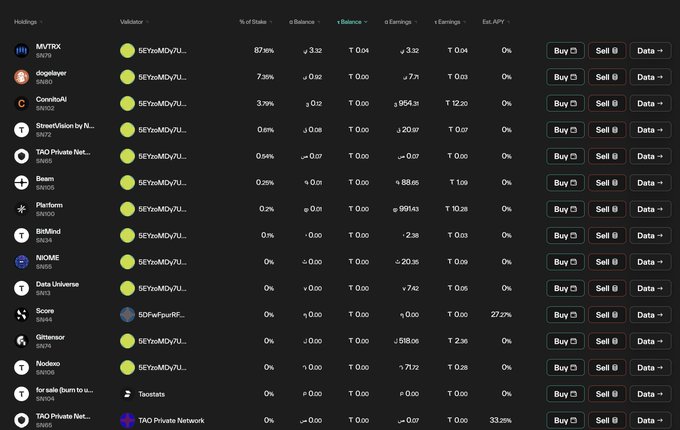
Task: Click the 5DFwFpurRF validator avatar
Action: coord(128,315)
